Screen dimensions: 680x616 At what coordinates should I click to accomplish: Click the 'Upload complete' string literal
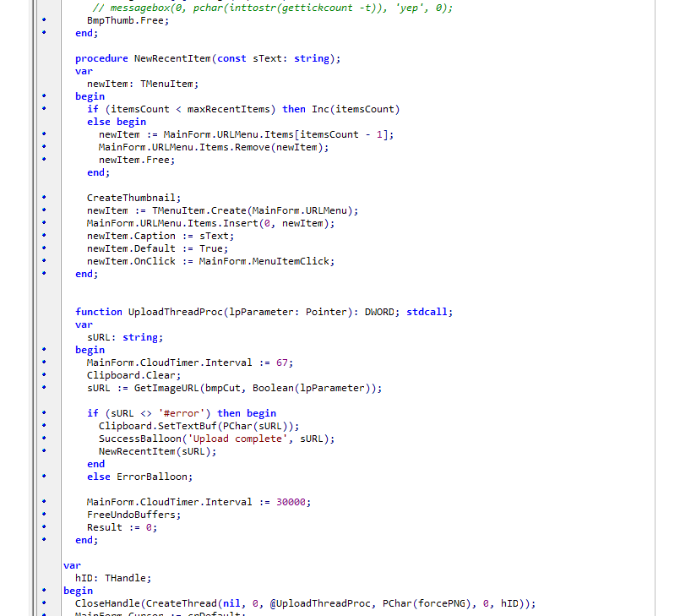click(237, 439)
